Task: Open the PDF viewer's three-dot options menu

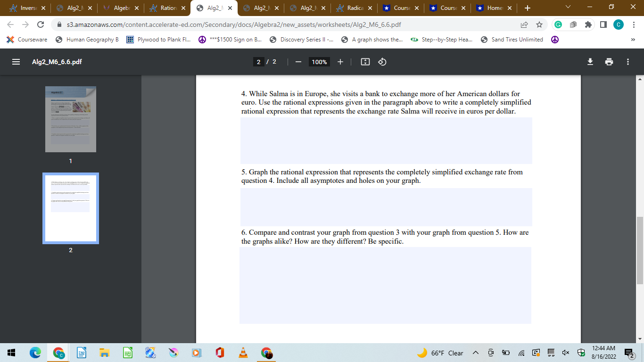Action: pyautogui.click(x=627, y=61)
